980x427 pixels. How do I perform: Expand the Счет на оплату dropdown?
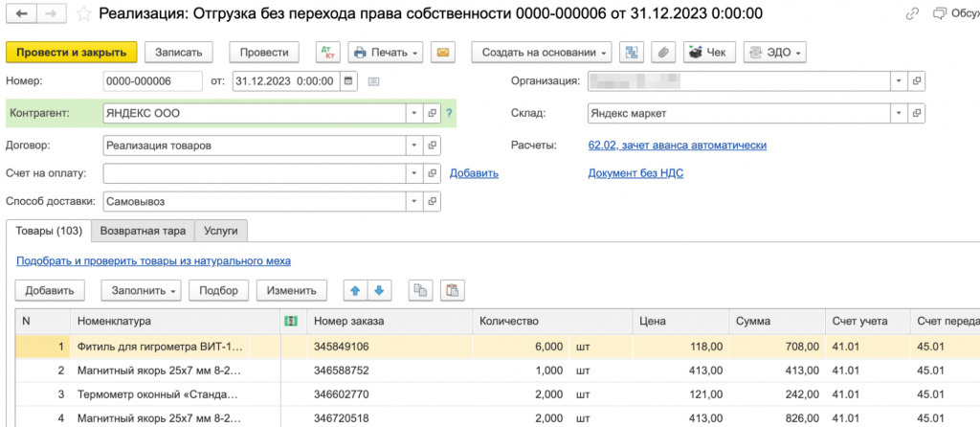(x=414, y=173)
